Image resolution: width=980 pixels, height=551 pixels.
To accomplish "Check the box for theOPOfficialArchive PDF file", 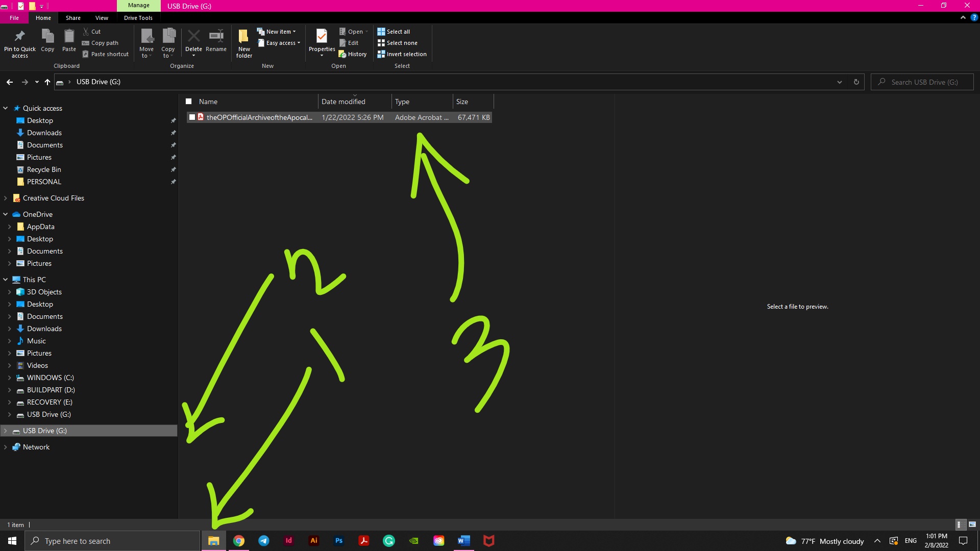I will pos(192,117).
